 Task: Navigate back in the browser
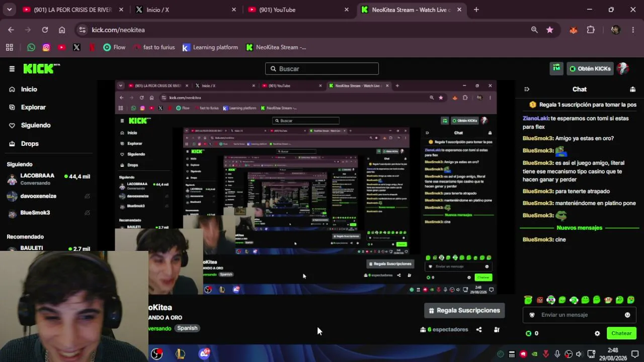(x=11, y=30)
